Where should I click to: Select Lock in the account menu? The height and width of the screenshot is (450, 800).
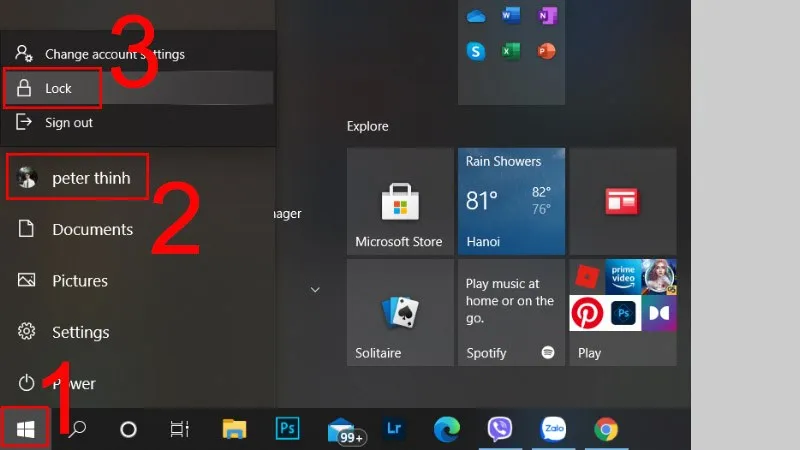[58, 89]
